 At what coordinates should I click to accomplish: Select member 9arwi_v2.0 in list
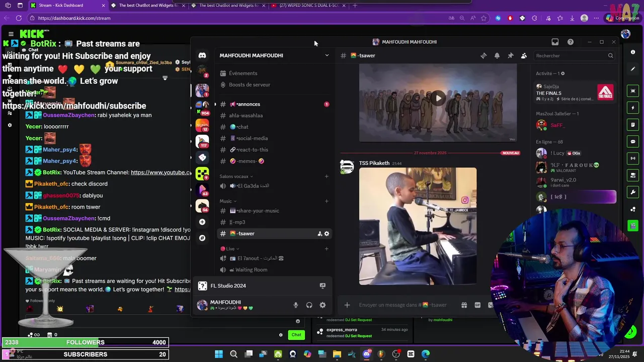click(575, 182)
